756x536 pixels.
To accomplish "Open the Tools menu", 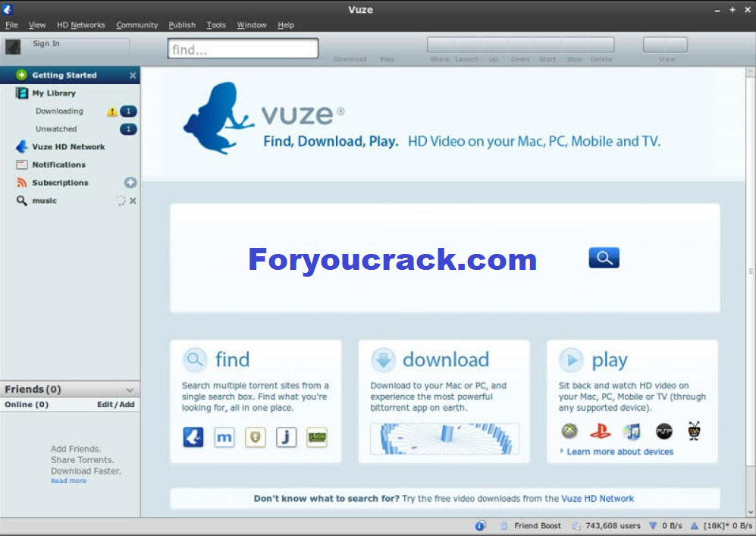I will pos(216,25).
